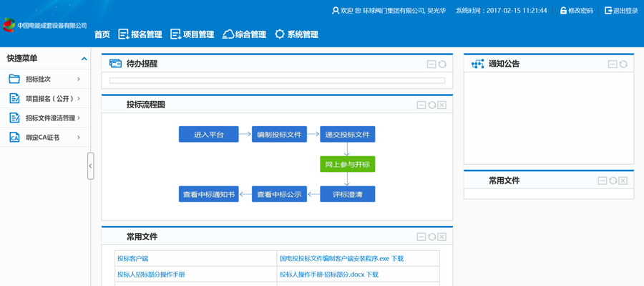Click the user avatar icon beside 欢迎
The height and width of the screenshot is (286, 644).
point(336,10)
